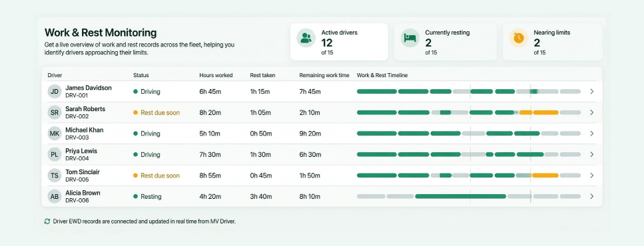Click the green sync icon beside EWD records note
The image size is (644, 246).
[x=47, y=221]
